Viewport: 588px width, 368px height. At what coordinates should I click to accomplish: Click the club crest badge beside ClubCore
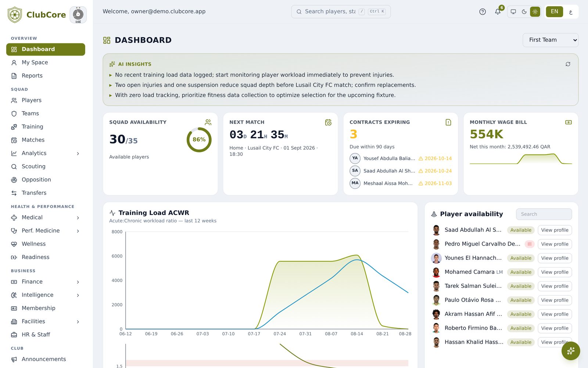78,15
